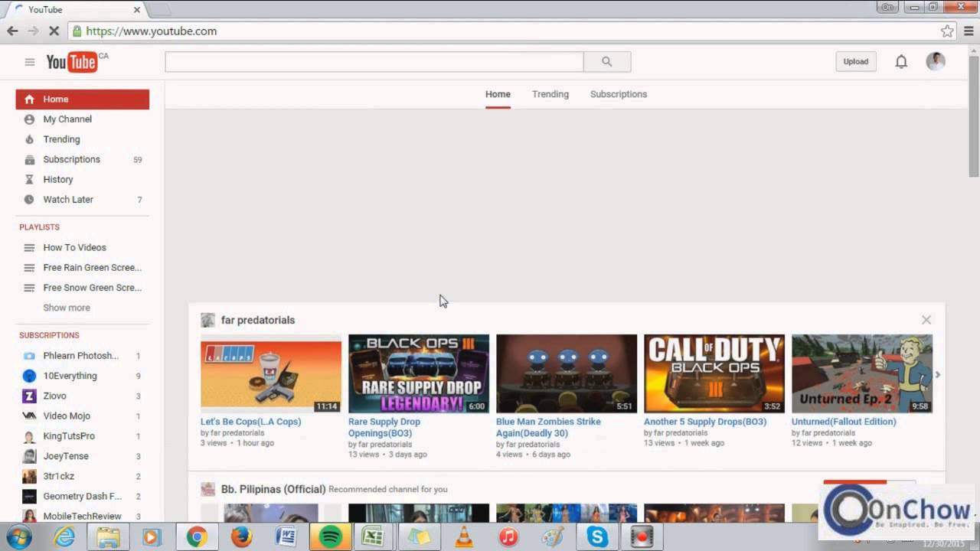Click the YouTube search input field

[374, 62]
